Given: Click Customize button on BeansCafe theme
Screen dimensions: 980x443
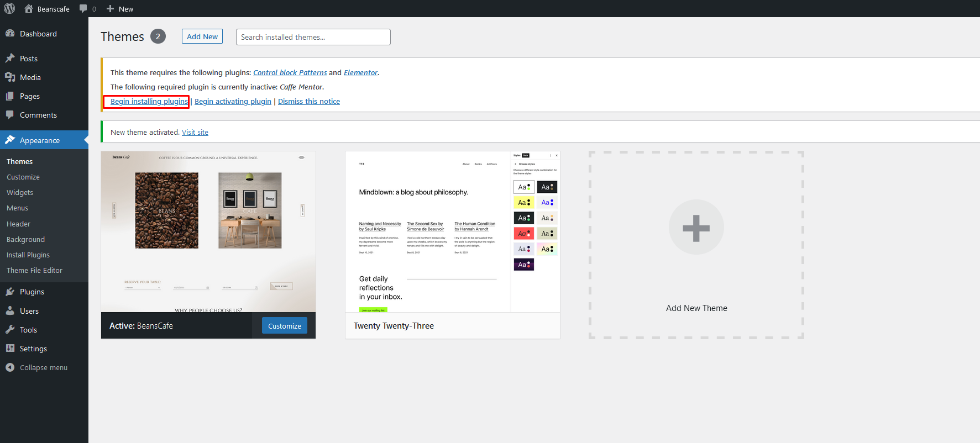Looking at the screenshot, I should 285,326.
